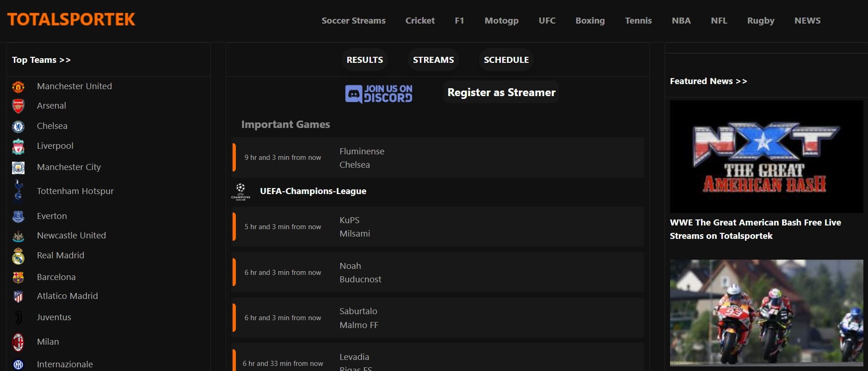
Task: Open Soccer Streams in top navigation
Action: [x=353, y=21]
